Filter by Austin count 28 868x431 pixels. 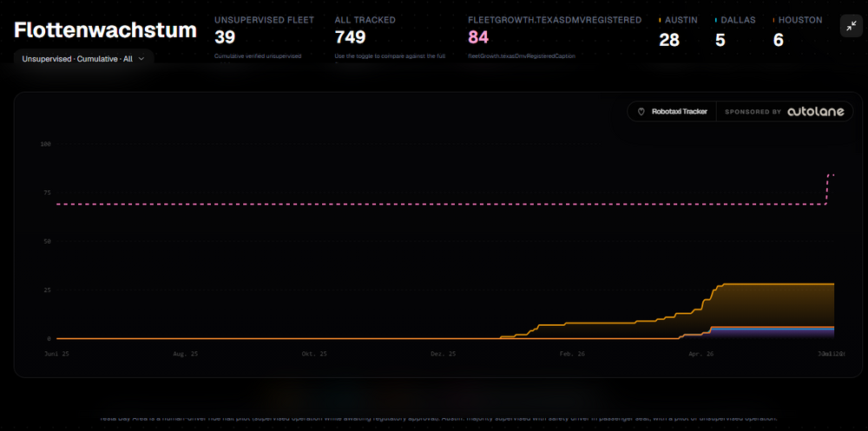coord(669,40)
